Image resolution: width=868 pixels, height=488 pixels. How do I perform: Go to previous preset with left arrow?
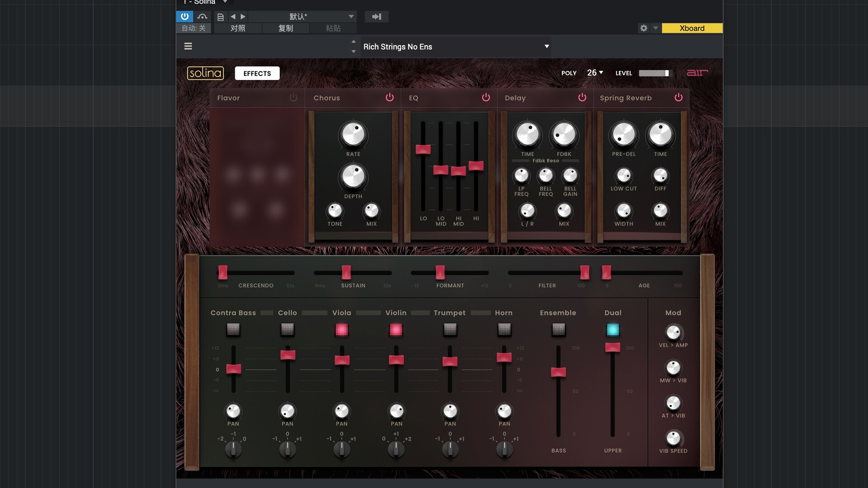(x=233, y=17)
